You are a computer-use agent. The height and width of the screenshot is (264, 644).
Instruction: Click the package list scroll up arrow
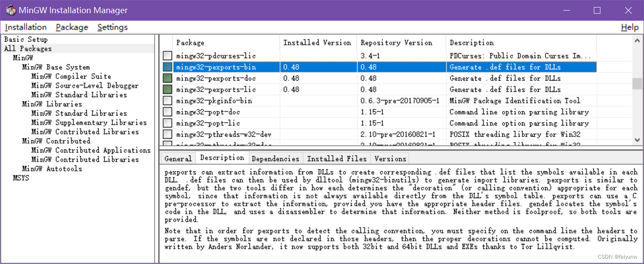(637, 41)
